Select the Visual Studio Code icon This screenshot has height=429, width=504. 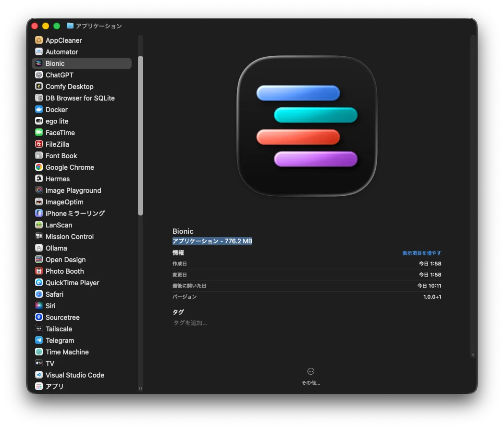[x=39, y=375]
